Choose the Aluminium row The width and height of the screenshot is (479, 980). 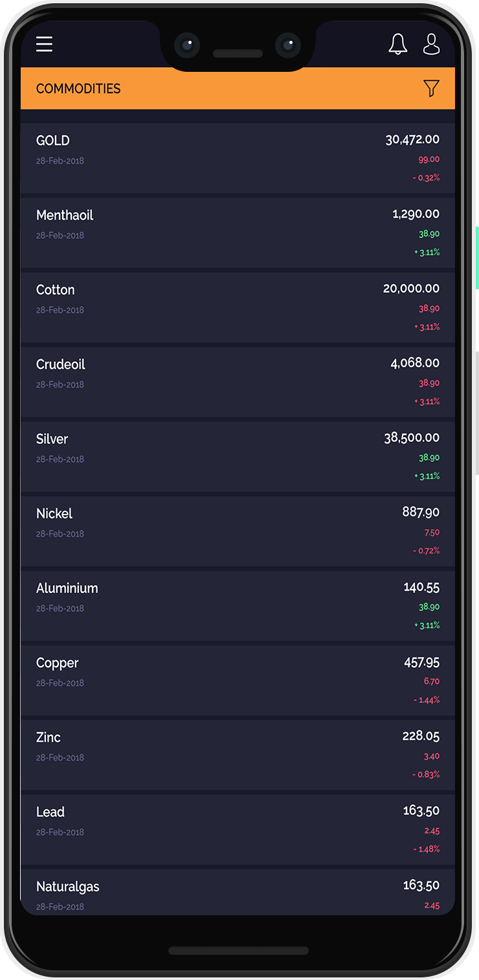[x=238, y=605]
